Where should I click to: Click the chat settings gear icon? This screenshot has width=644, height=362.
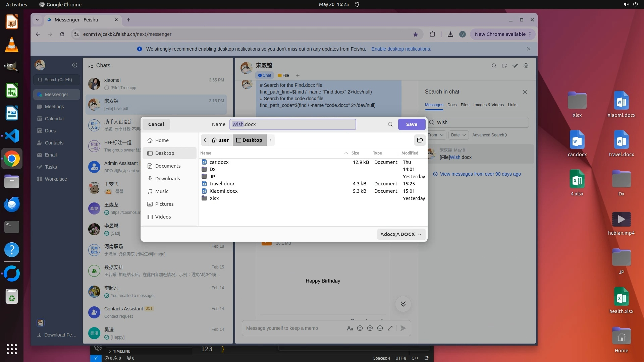click(x=526, y=66)
